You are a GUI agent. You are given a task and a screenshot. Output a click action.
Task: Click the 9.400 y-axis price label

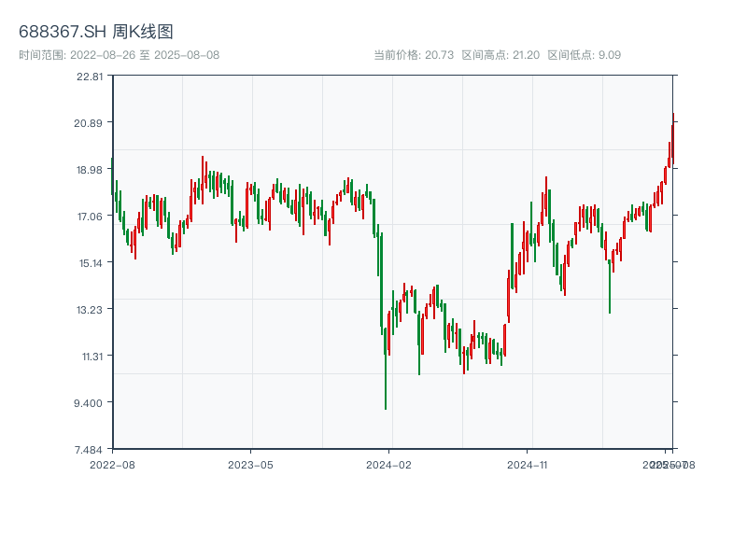coord(91,402)
